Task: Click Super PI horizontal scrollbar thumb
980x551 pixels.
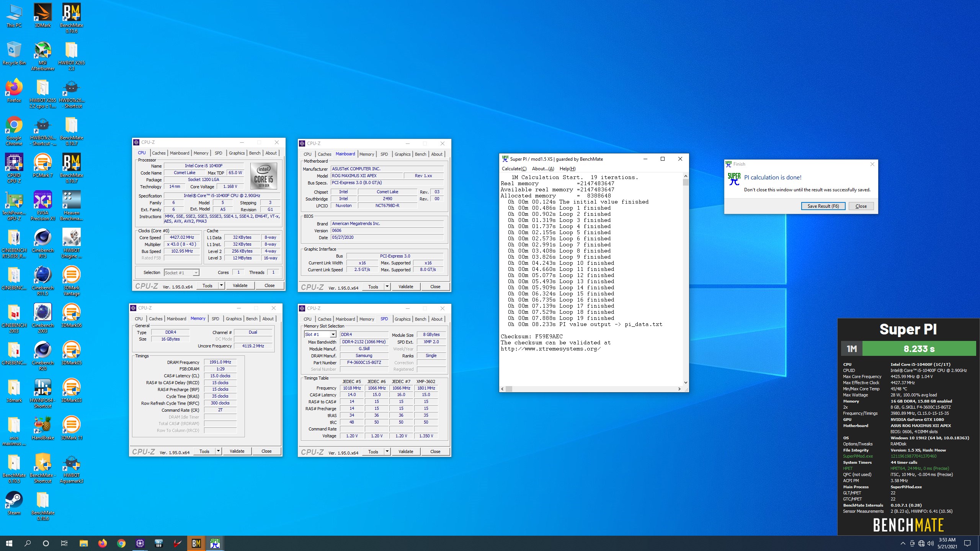Action: [509, 389]
